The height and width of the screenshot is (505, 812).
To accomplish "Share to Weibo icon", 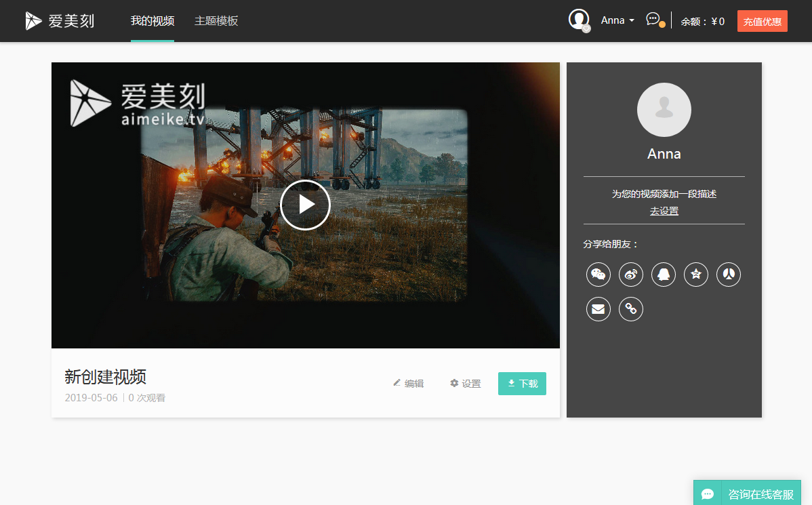I will [x=631, y=275].
